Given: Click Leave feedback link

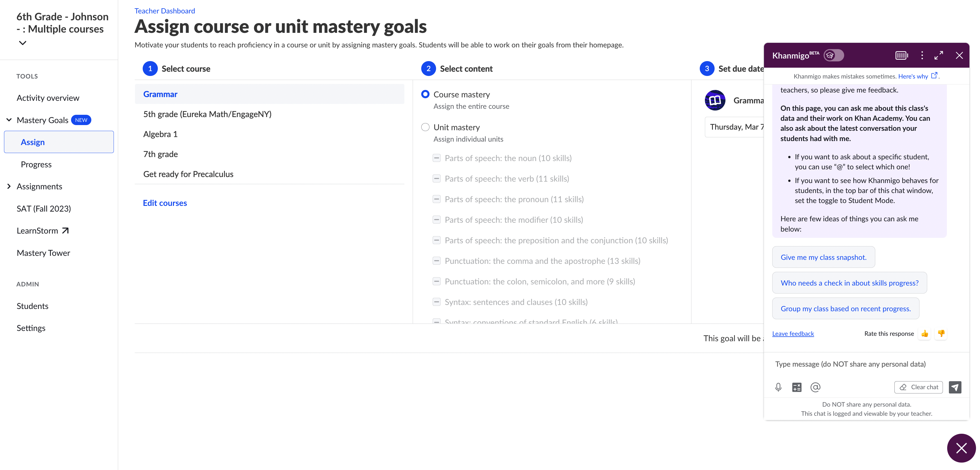Looking at the screenshot, I should point(793,334).
